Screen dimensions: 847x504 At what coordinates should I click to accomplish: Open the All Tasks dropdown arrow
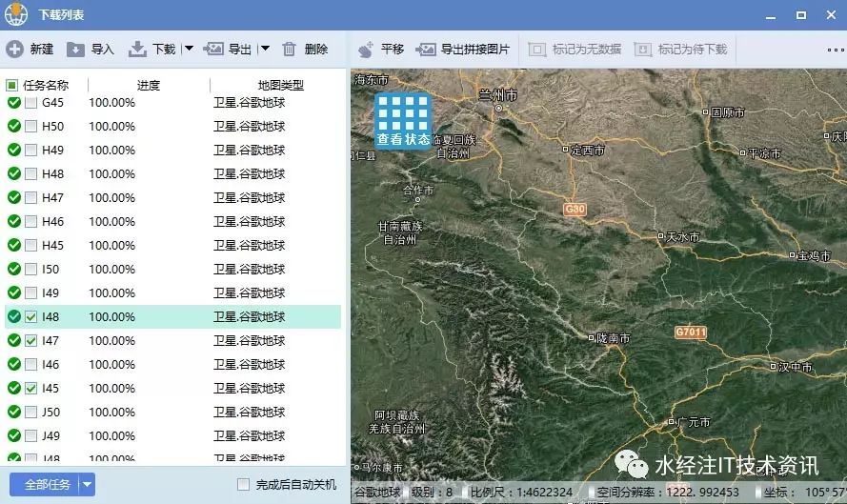[87, 485]
